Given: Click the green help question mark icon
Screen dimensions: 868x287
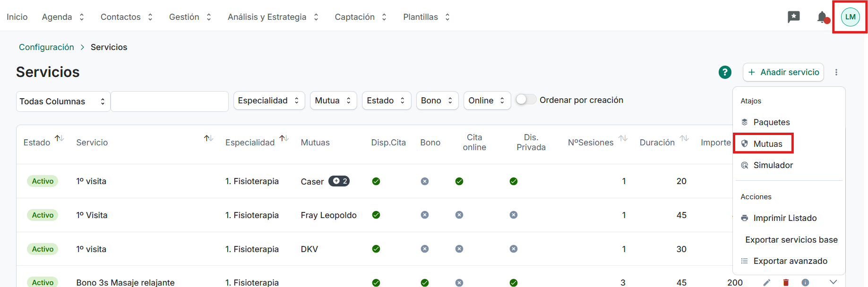Looking at the screenshot, I should point(725,72).
